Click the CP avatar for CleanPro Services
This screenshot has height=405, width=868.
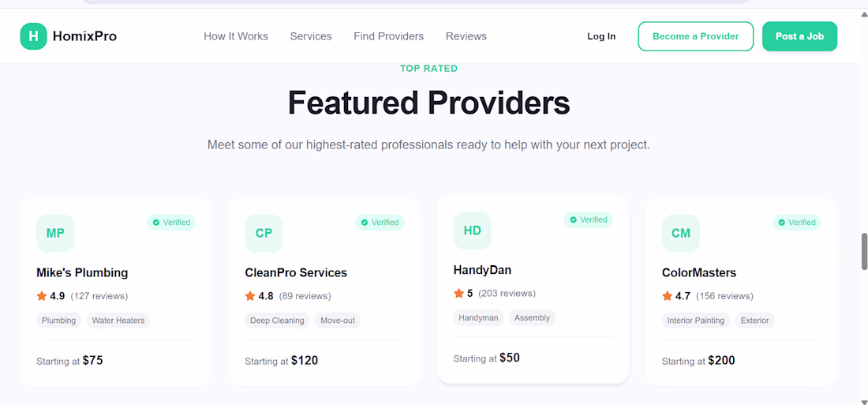point(264,233)
